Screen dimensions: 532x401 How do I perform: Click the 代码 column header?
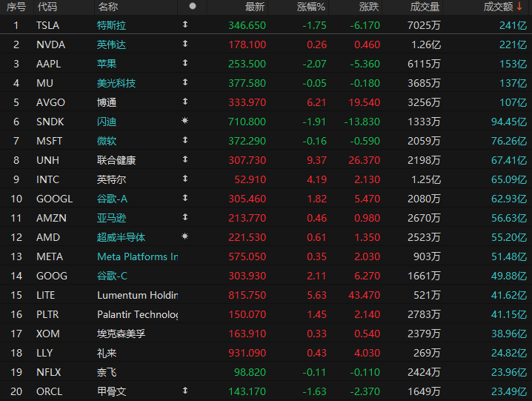point(47,7)
